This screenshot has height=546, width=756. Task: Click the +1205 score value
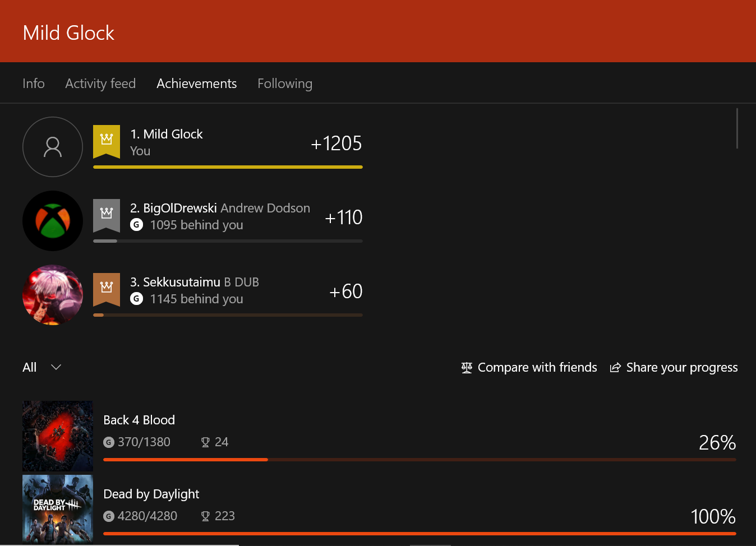(336, 144)
